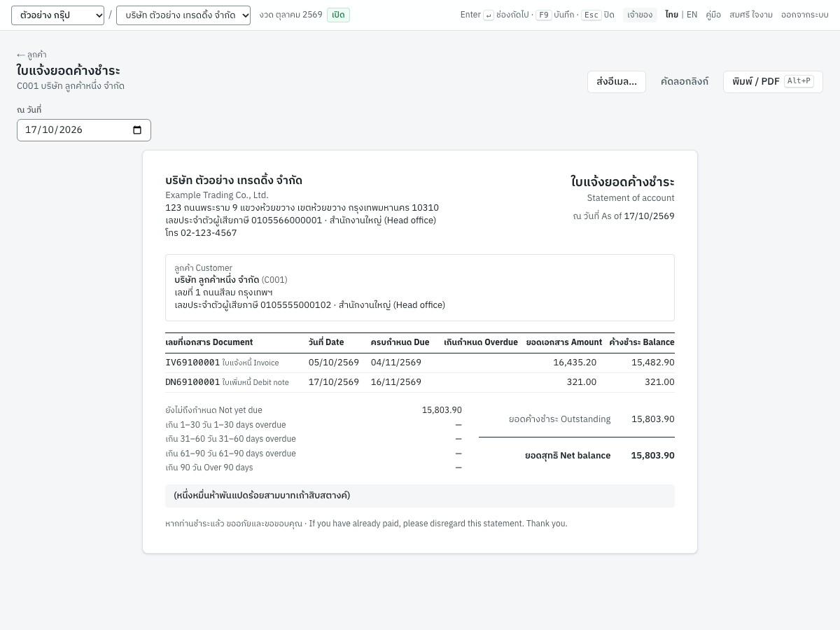Image resolution: width=840 pixels, height=630 pixels.
Task: Click the ยอดค้างชำระ Outstanding label
Action: [x=560, y=419]
